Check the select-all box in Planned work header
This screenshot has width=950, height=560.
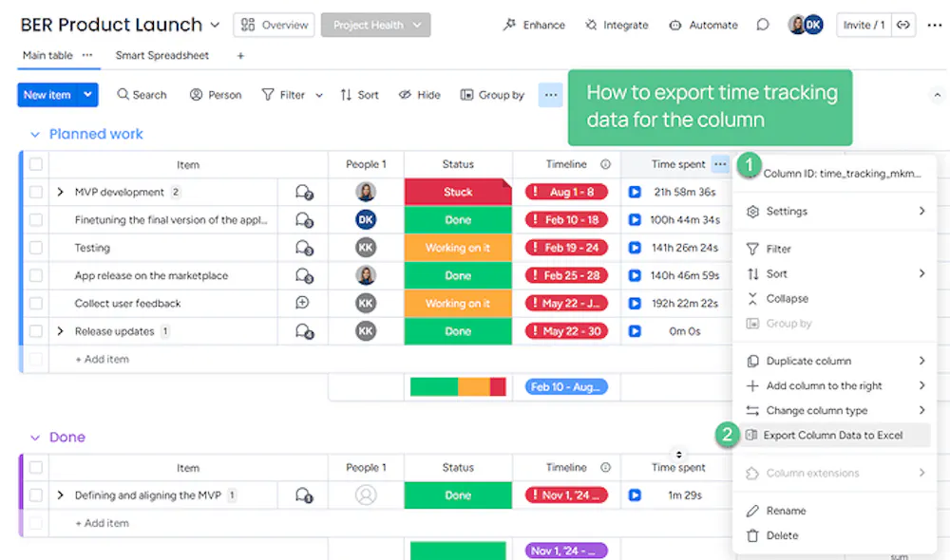36,164
